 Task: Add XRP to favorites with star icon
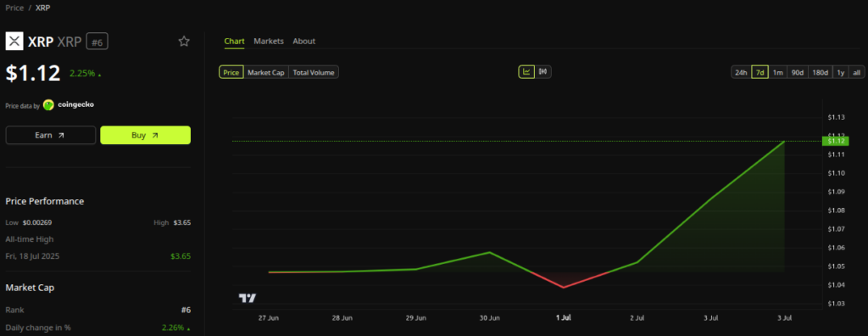pyautogui.click(x=184, y=41)
